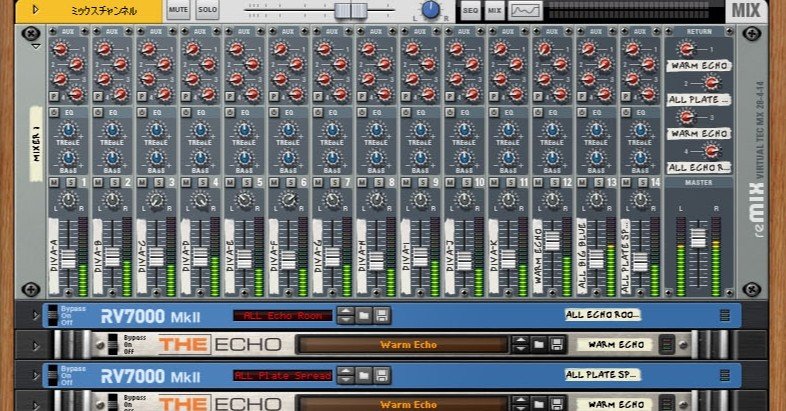Click aux send 2 knob on channel 7
This screenshot has height=411, width=786.
click(x=340, y=64)
